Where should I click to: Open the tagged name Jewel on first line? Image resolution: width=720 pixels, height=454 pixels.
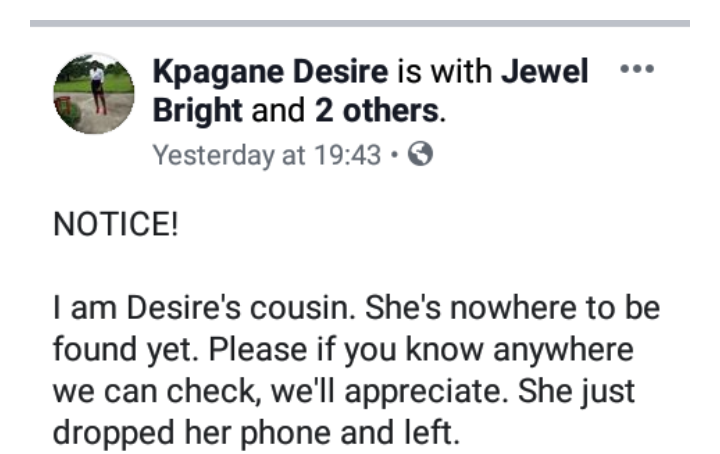(546, 73)
